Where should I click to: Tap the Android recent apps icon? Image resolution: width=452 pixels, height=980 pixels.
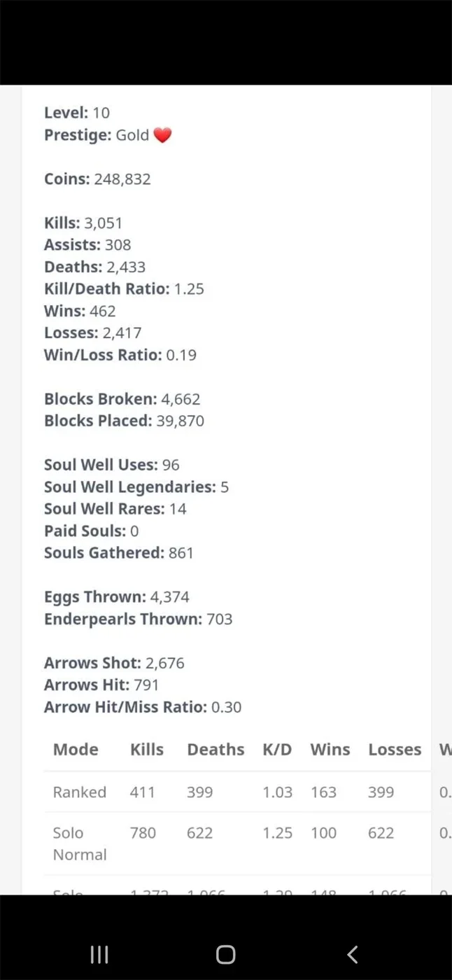coord(99,954)
